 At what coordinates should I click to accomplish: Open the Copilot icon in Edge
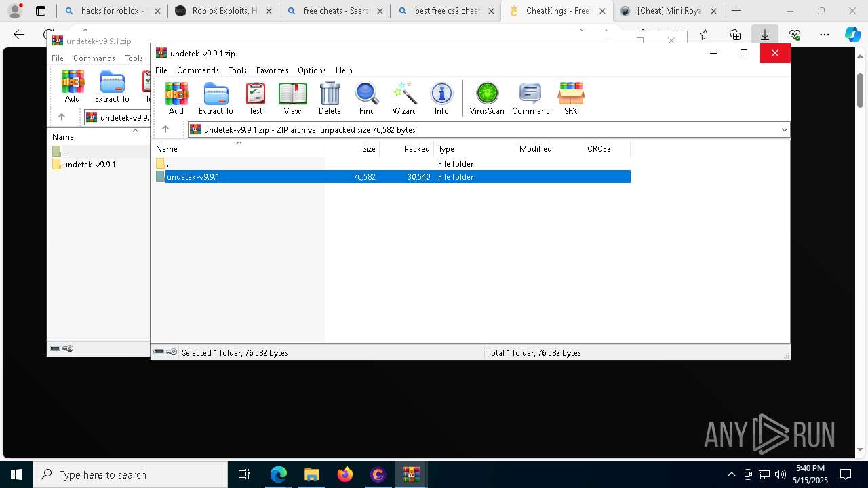click(x=852, y=35)
